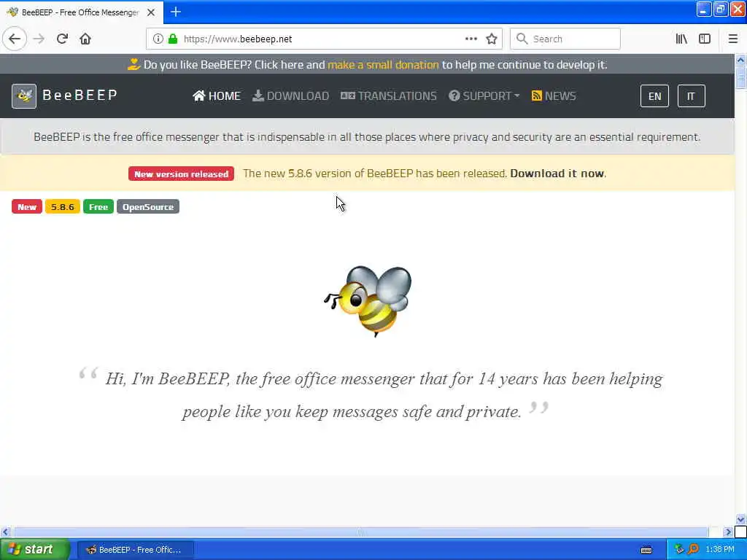Screen dimensions: 747x560
Task: Bookmark this page with the star icon
Action: [x=492, y=39]
